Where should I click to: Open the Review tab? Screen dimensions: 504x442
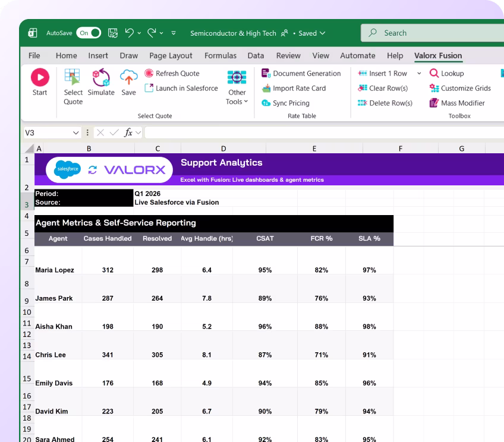[288, 56]
